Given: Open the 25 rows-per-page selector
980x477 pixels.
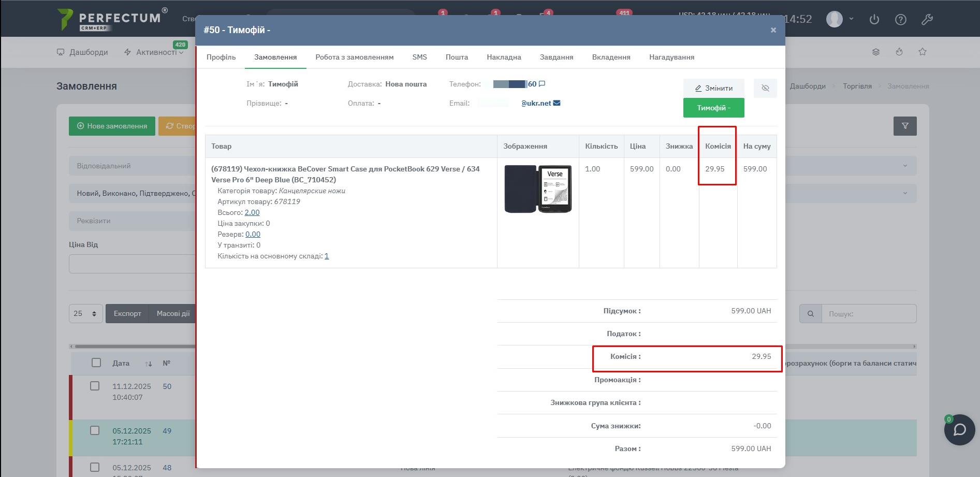Looking at the screenshot, I should click(x=85, y=313).
